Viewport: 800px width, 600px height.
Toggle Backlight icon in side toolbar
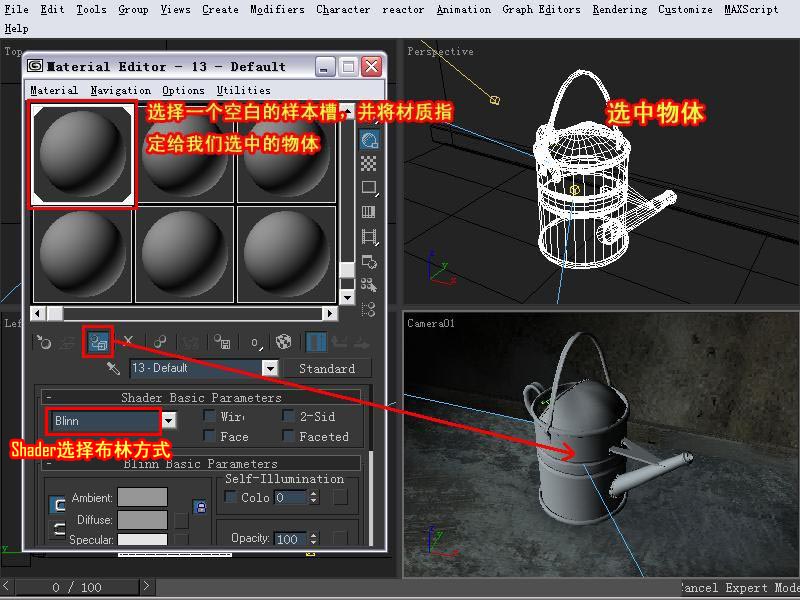pyautogui.click(x=369, y=140)
